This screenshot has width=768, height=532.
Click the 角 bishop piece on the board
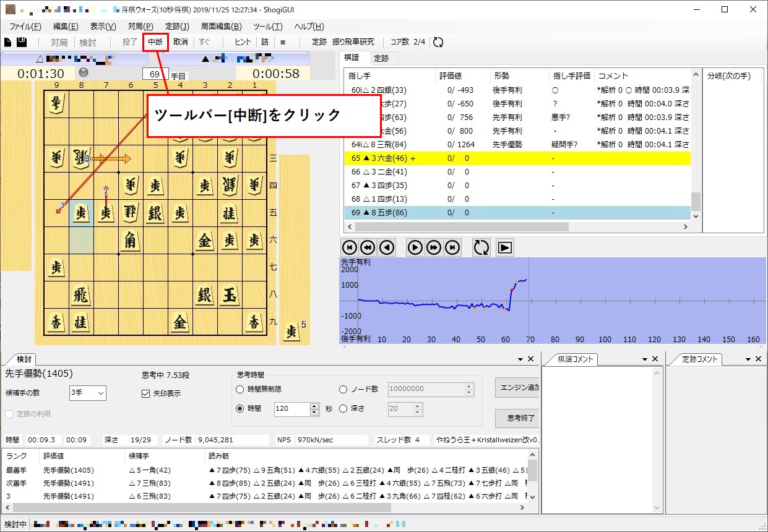tap(130, 241)
